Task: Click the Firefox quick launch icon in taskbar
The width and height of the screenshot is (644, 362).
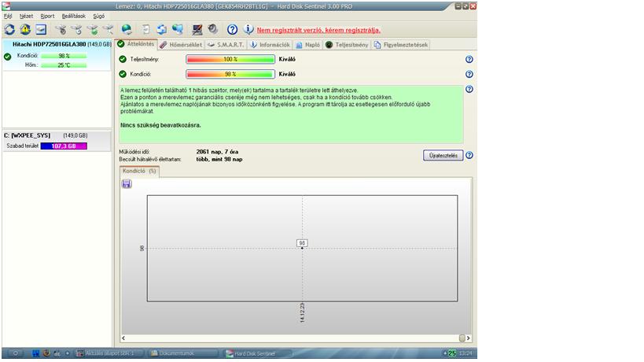Action: click(x=46, y=353)
